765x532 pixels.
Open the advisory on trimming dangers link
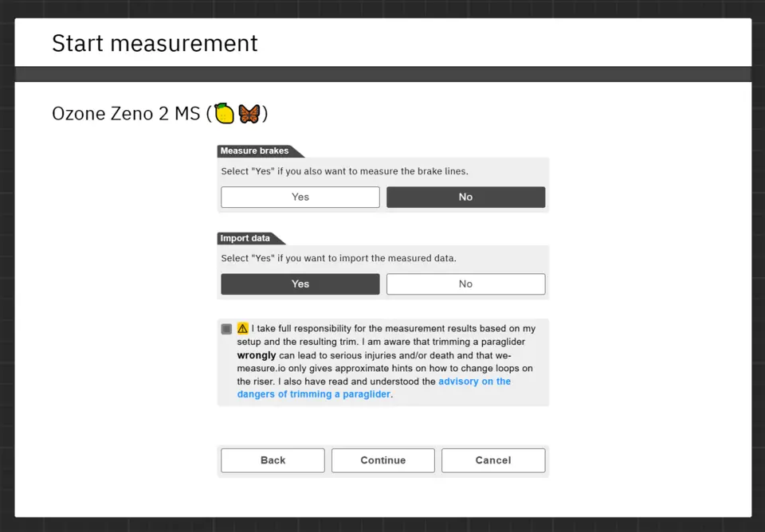pos(374,388)
